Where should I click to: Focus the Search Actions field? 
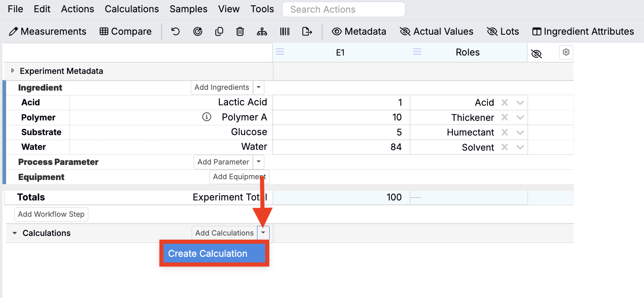344,9
